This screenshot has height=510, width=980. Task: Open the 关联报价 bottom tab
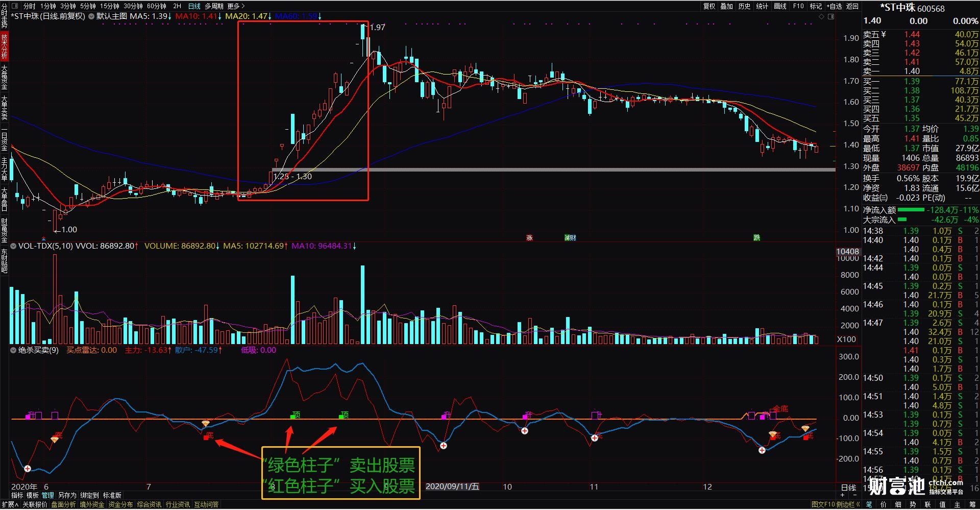click(35, 504)
